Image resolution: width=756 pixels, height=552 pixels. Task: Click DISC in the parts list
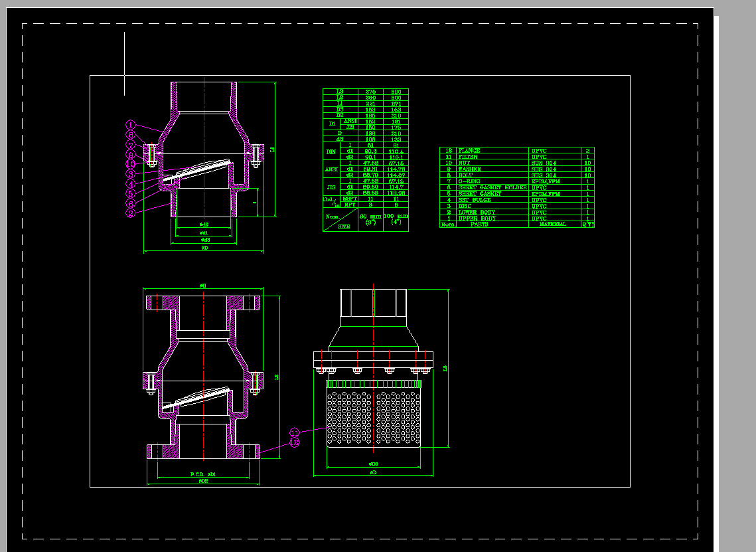(x=465, y=206)
